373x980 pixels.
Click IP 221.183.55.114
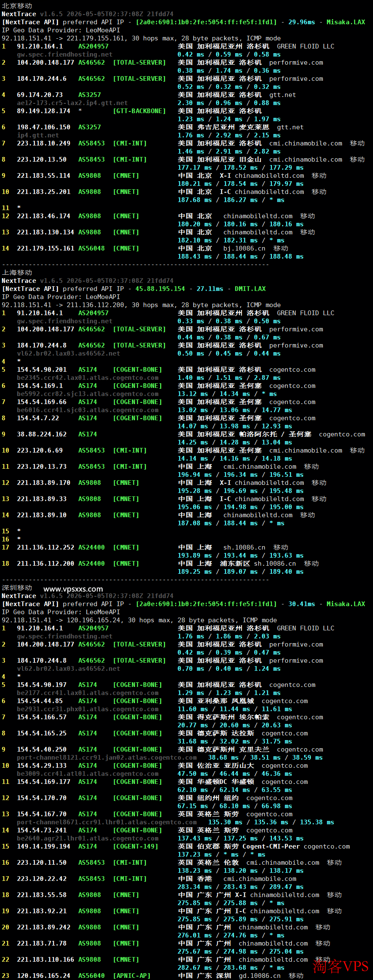tap(44, 176)
